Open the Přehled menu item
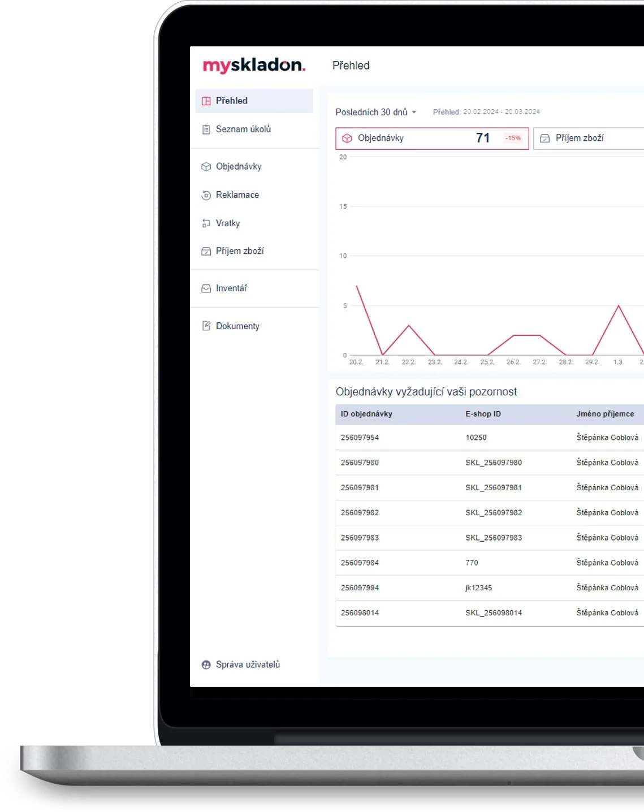This screenshot has height=812, width=644. 254,101
